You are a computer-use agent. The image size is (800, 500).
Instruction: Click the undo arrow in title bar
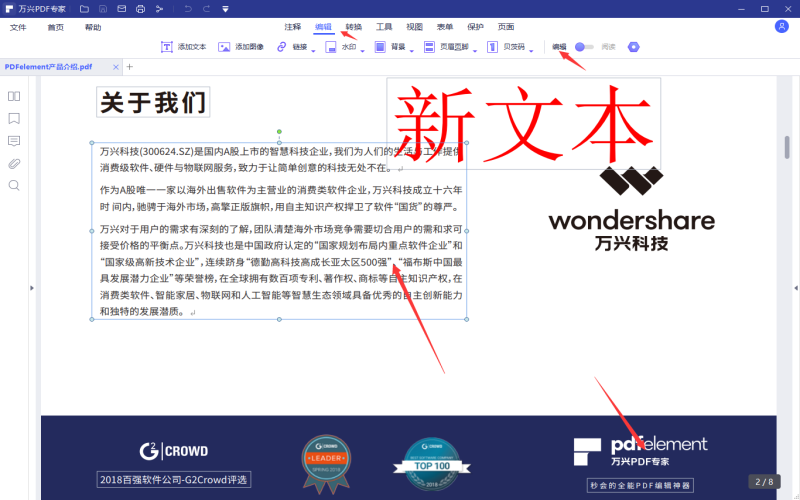pos(186,9)
